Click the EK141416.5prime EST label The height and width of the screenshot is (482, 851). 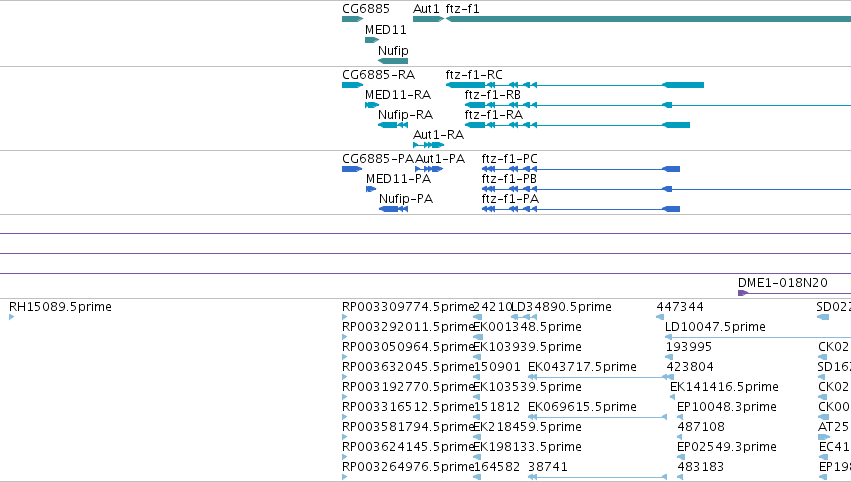coord(725,387)
